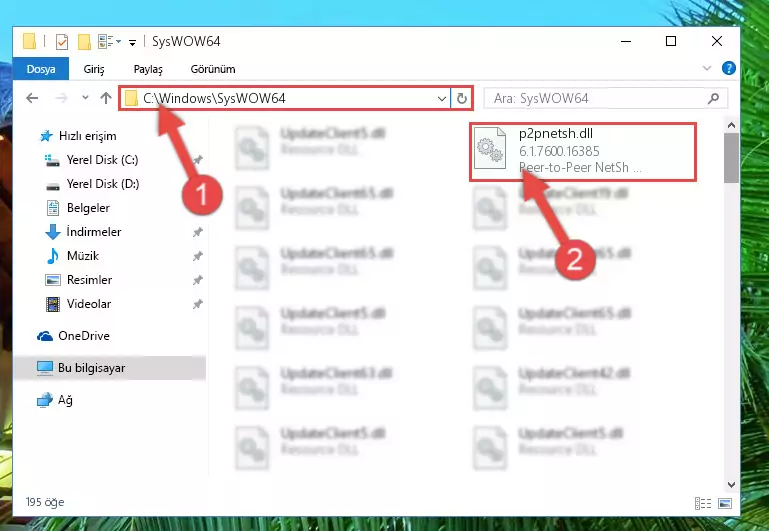Open the Müzik folder
Screen dimensions: 769x531
tap(73, 255)
